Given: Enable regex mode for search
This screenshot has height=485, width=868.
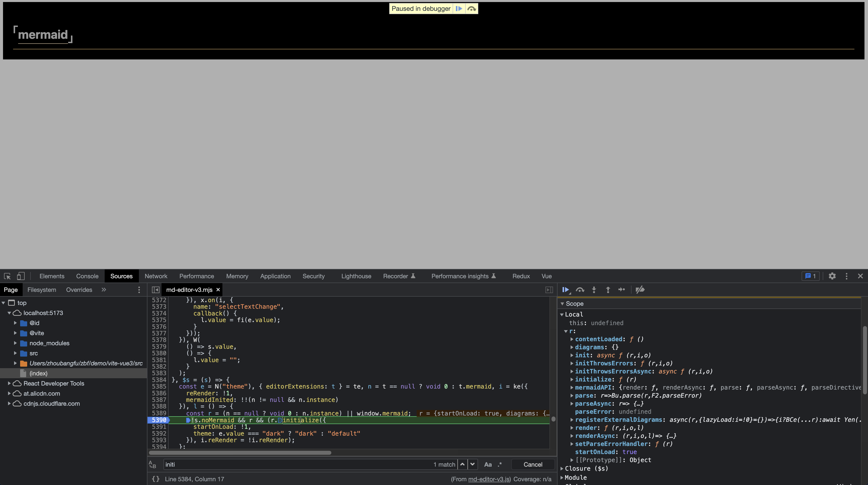Looking at the screenshot, I should coord(500,464).
